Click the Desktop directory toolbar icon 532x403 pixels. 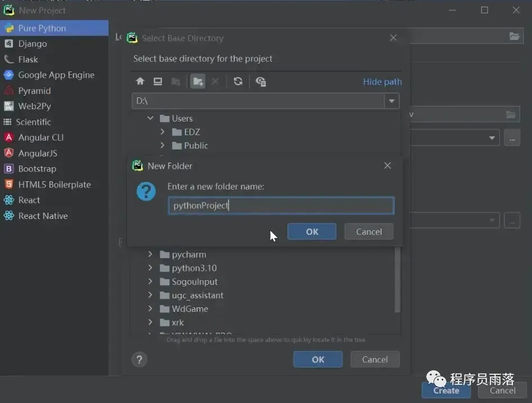pyautogui.click(x=158, y=82)
